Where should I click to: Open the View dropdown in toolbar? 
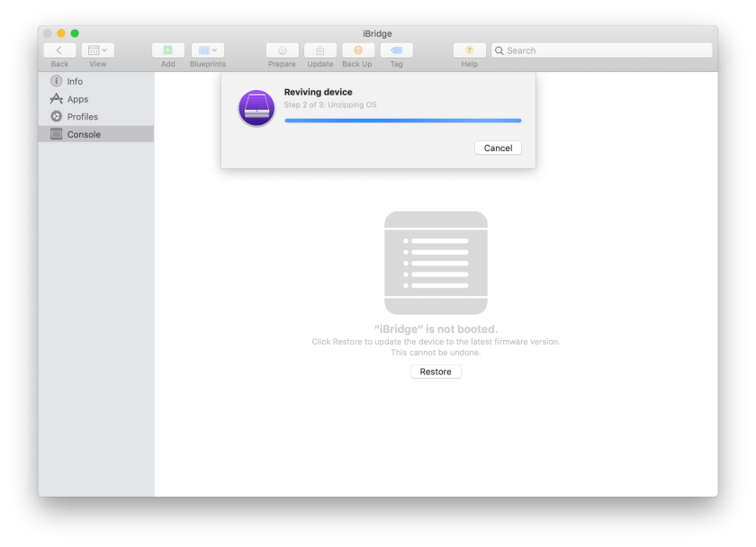coord(97,51)
